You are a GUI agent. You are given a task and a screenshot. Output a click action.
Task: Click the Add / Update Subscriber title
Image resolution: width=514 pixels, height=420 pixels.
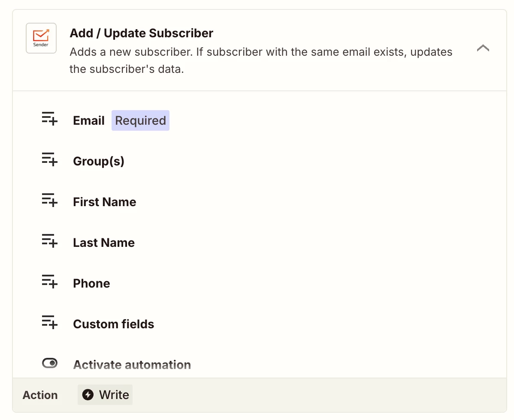[x=141, y=33]
